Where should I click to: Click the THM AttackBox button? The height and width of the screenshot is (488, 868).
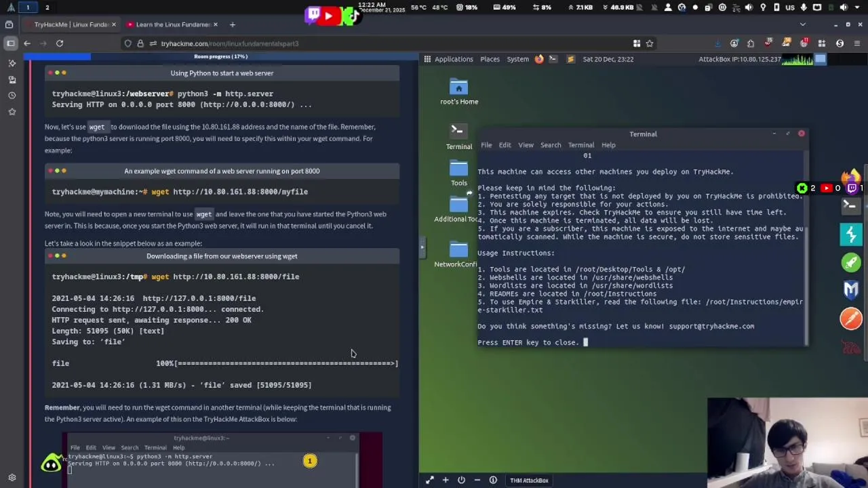529,481
